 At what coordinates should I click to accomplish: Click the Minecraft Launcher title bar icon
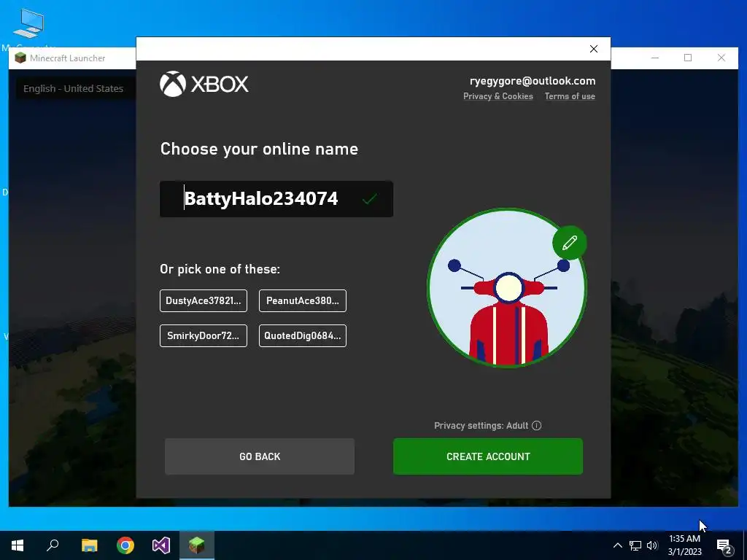click(x=20, y=58)
